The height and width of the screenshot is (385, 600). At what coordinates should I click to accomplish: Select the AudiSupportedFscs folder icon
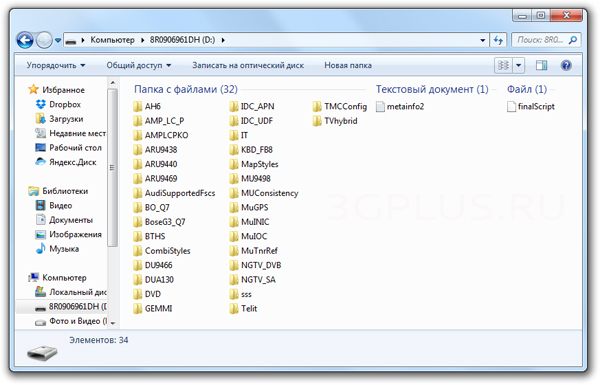138,193
